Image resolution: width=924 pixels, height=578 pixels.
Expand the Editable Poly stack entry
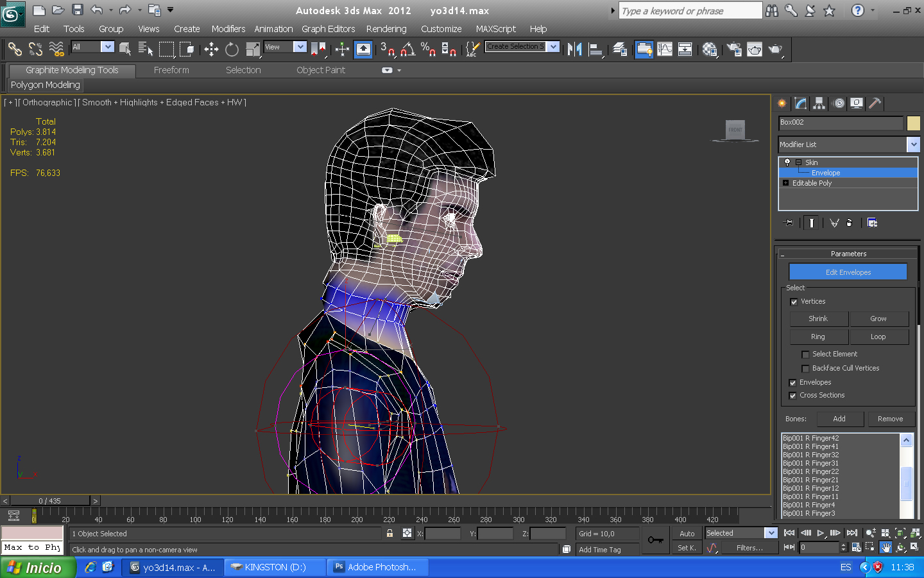(x=785, y=183)
